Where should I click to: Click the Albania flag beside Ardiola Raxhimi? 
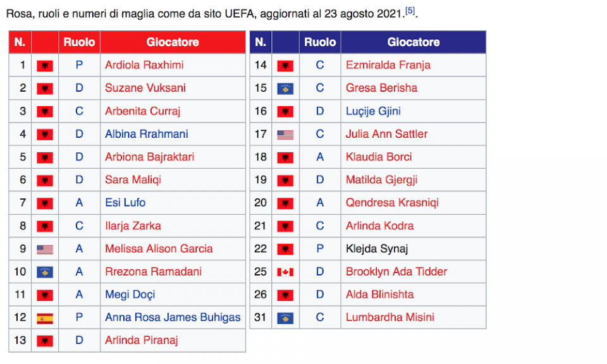(45, 66)
